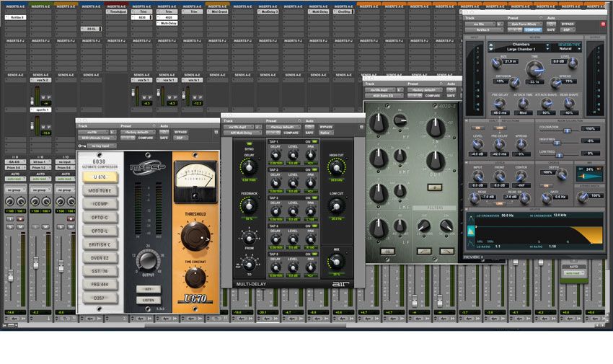Click the 4020-E EQ HF gain knob
This screenshot has width=613, height=364.
click(x=379, y=123)
